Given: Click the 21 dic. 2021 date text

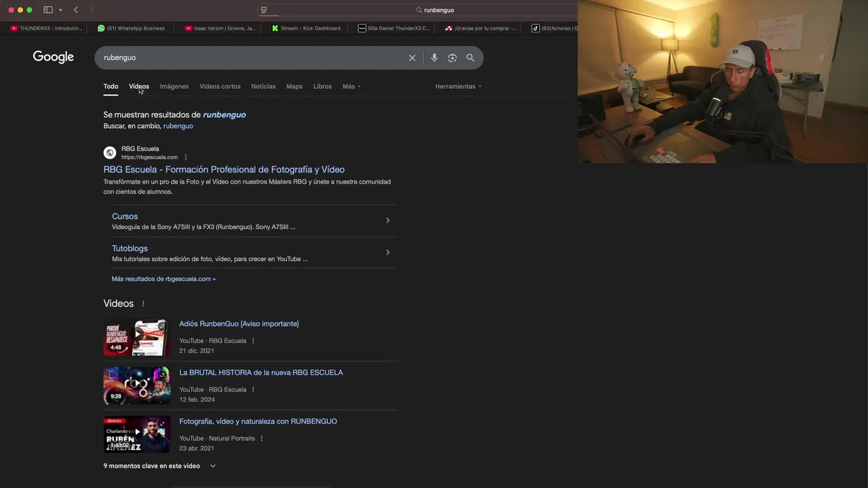Looking at the screenshot, I should (197, 351).
